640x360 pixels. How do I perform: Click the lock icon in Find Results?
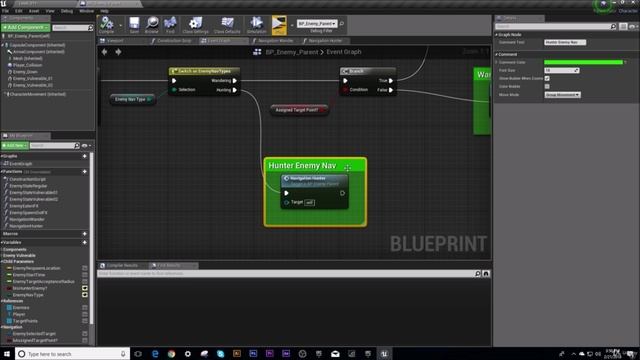click(486, 273)
